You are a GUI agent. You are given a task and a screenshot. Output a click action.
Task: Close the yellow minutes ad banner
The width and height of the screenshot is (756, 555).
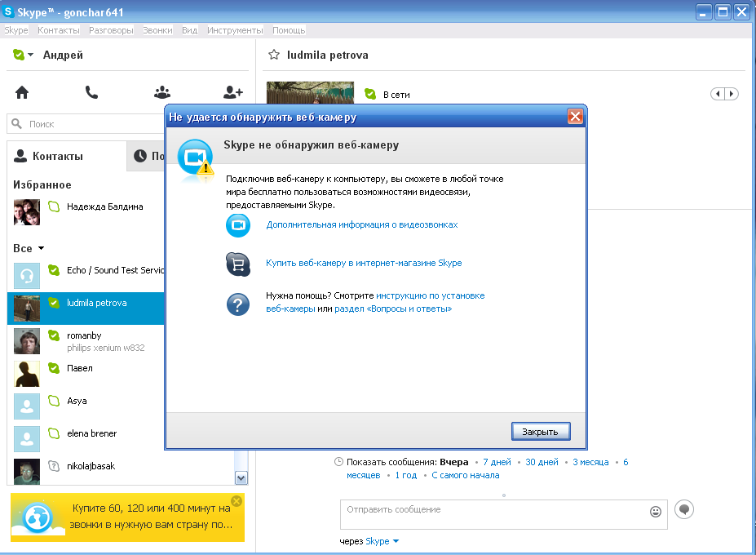tap(237, 500)
